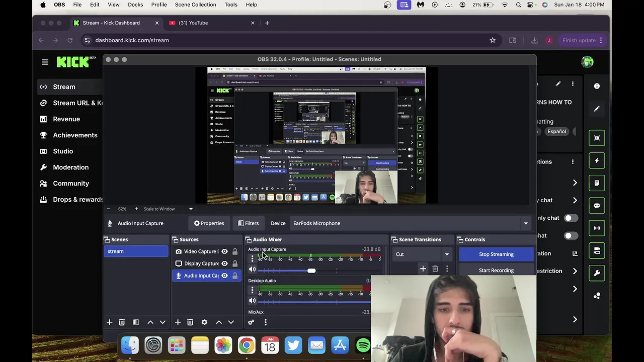
Task: Open the transition properties three-dot menu
Action: point(447,269)
